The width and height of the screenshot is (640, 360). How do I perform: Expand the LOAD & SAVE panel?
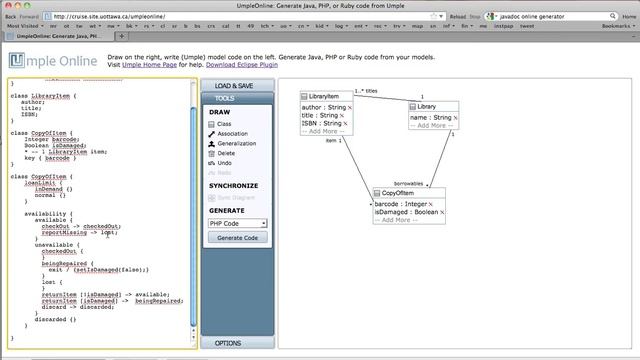pos(238,86)
